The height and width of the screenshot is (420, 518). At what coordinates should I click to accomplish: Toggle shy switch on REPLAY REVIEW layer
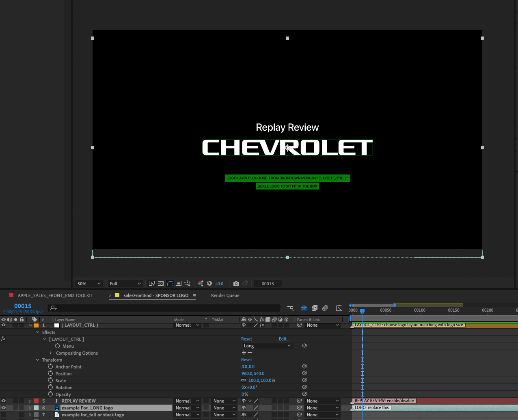244,401
